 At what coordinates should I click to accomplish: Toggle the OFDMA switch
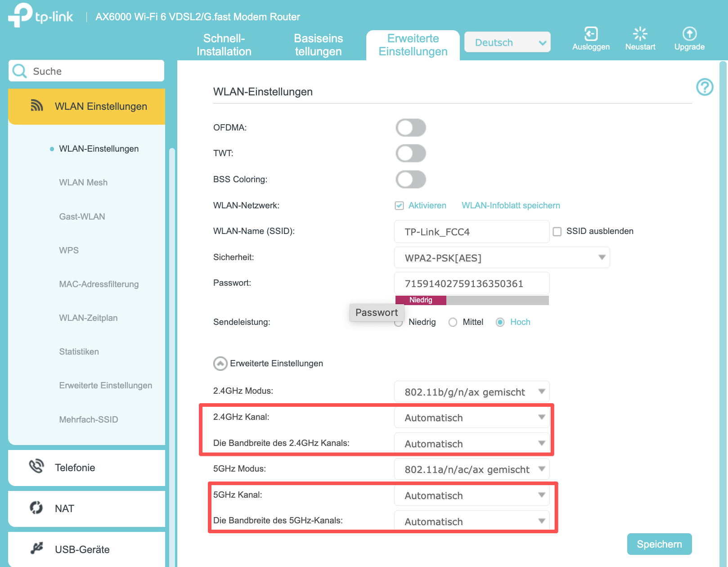click(x=411, y=128)
